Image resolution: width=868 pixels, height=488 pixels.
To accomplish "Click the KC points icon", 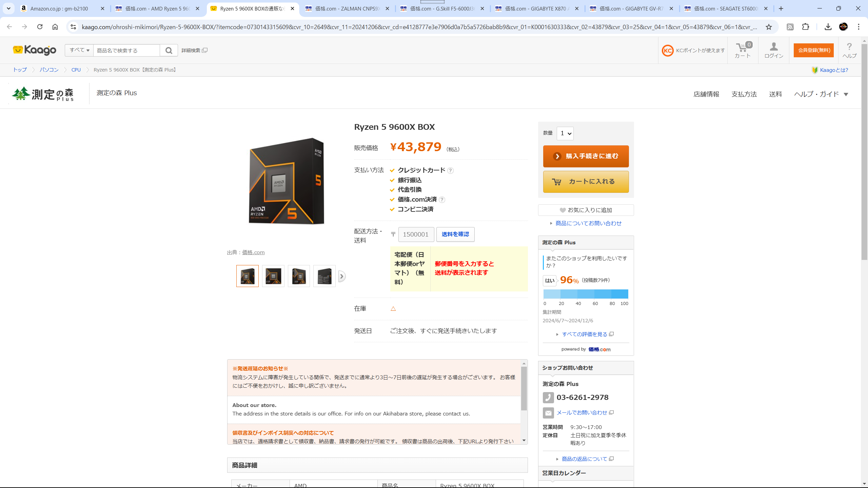I will 668,50.
